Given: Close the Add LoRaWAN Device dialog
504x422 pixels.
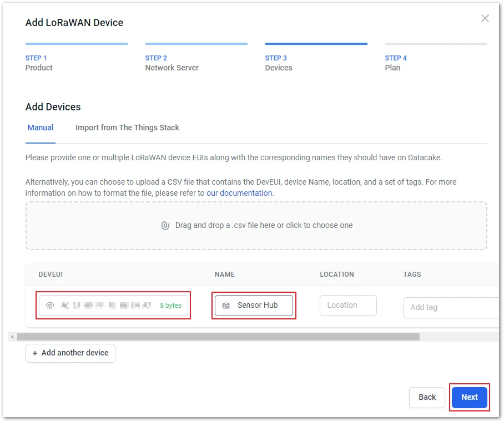Looking at the screenshot, I should pos(485,18).
